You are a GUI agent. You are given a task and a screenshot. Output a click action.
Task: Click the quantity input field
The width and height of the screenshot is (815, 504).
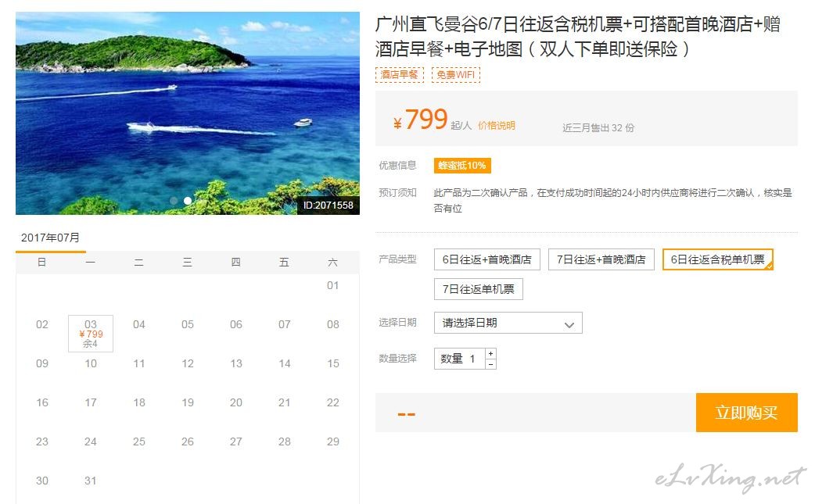pos(460,359)
